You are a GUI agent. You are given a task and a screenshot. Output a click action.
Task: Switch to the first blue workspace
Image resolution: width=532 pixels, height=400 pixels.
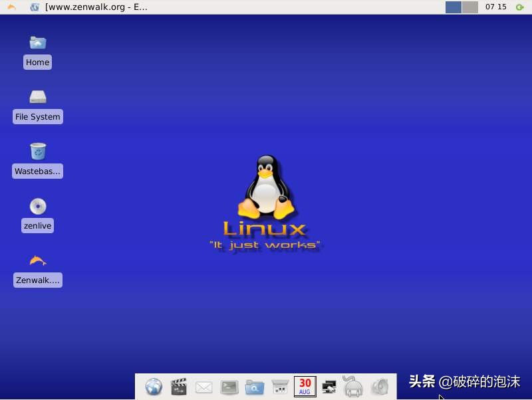(453, 7)
